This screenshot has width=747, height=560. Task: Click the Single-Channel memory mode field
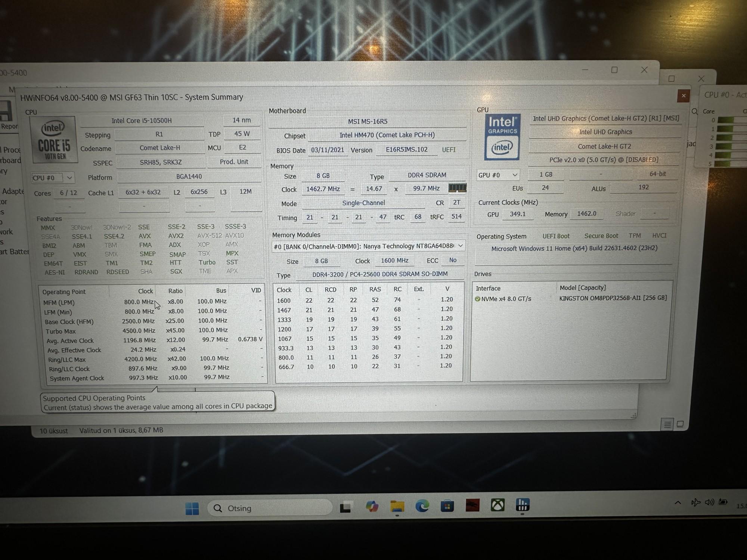(x=363, y=203)
